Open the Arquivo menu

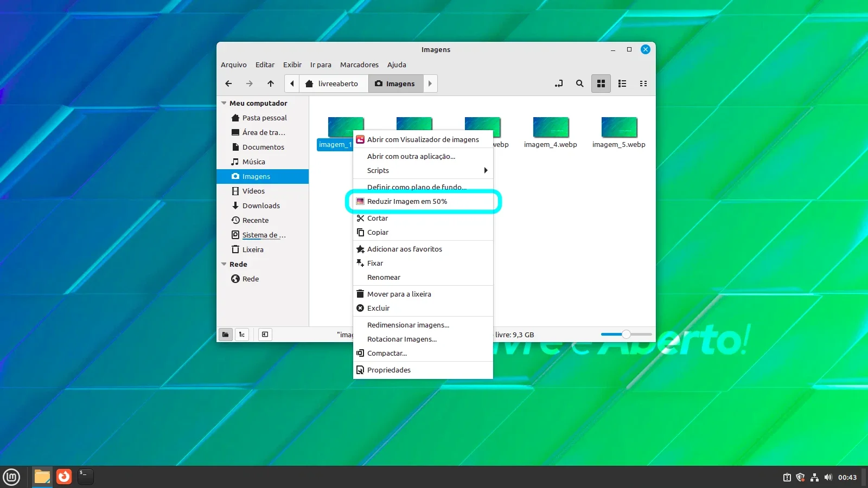coord(234,65)
